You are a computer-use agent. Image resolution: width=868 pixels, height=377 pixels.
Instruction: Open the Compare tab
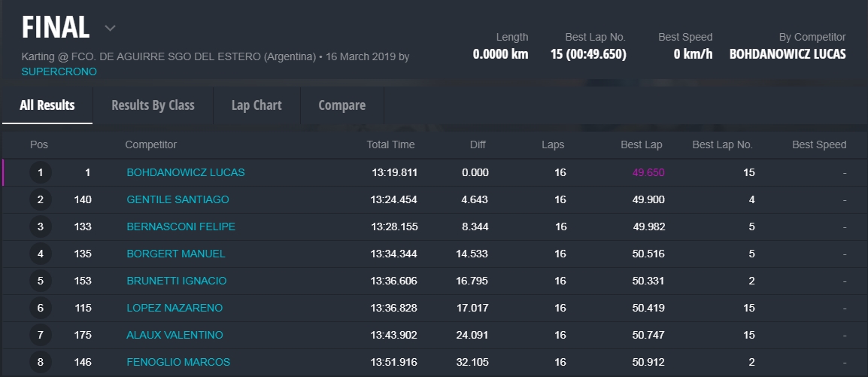(341, 105)
